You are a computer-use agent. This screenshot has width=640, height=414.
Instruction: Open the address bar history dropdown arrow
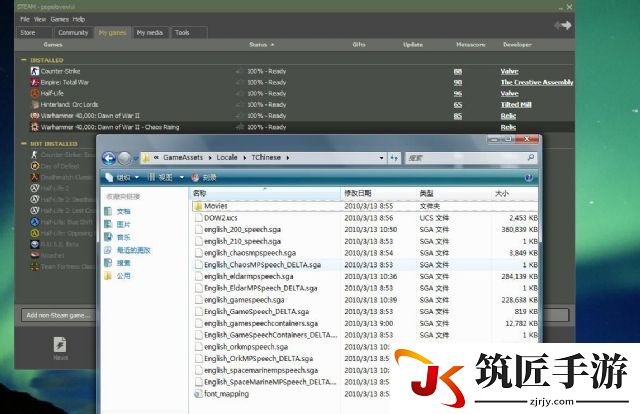(381, 158)
